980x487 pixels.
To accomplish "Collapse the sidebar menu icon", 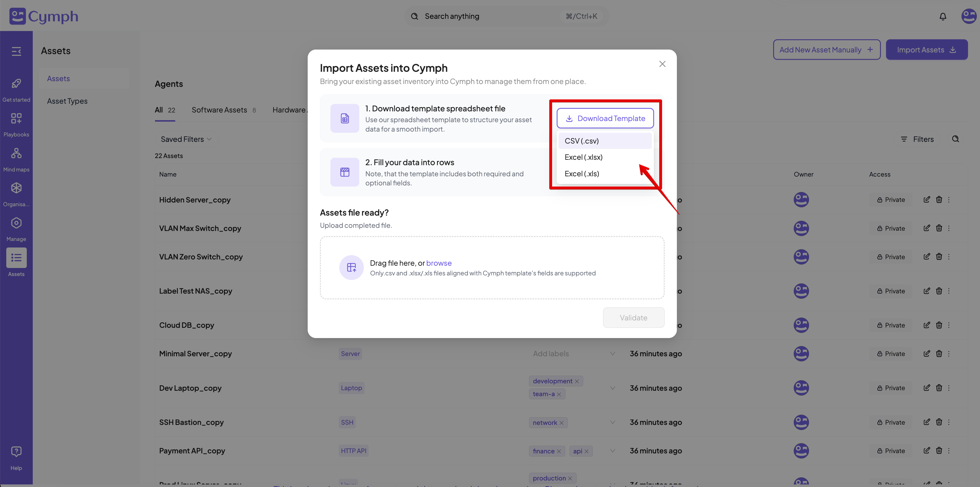I will pyautogui.click(x=16, y=51).
